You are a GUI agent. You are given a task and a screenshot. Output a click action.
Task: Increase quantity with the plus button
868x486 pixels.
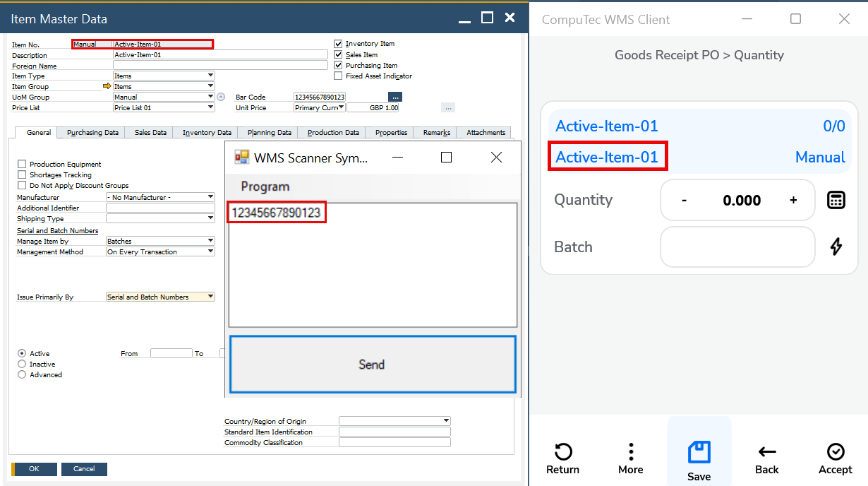pos(793,200)
